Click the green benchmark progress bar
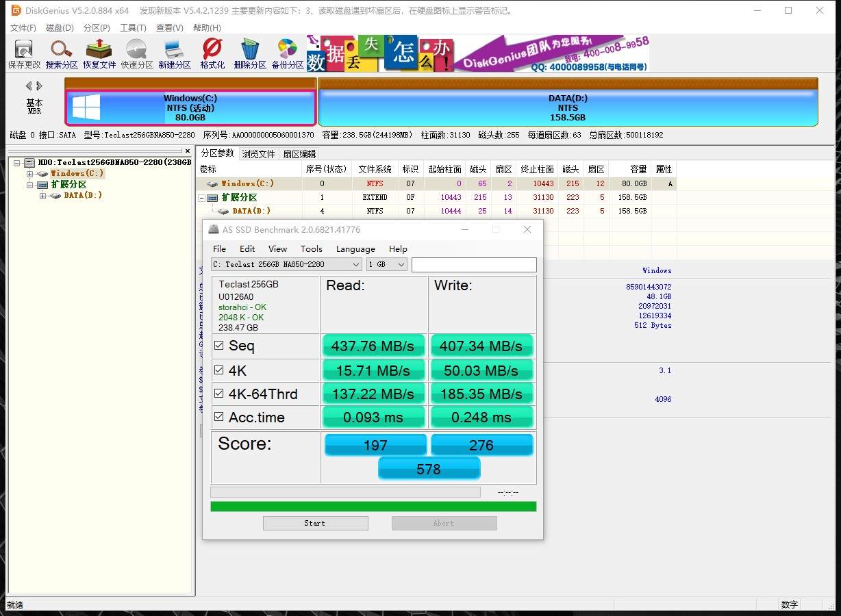This screenshot has height=616, width=841. [x=373, y=506]
